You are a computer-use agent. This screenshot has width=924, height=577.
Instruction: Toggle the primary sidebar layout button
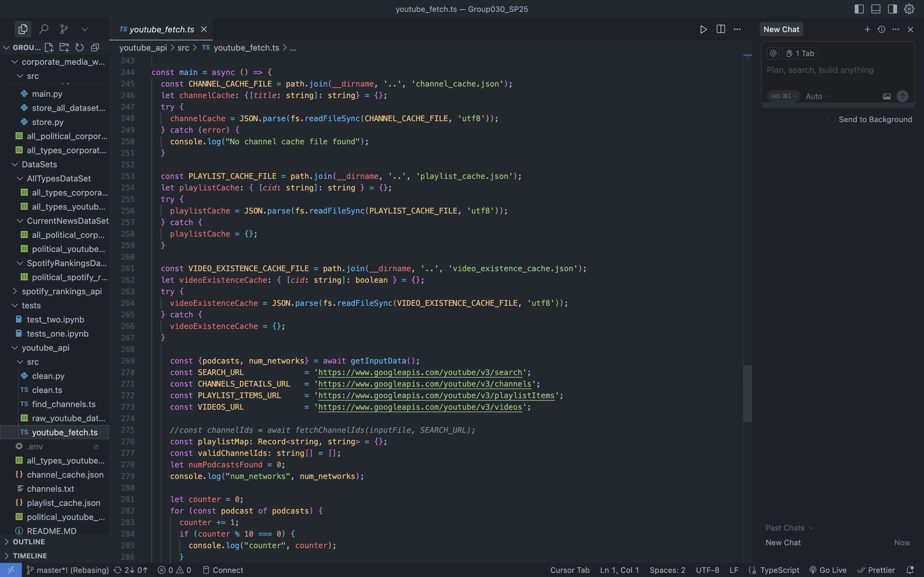[859, 9]
